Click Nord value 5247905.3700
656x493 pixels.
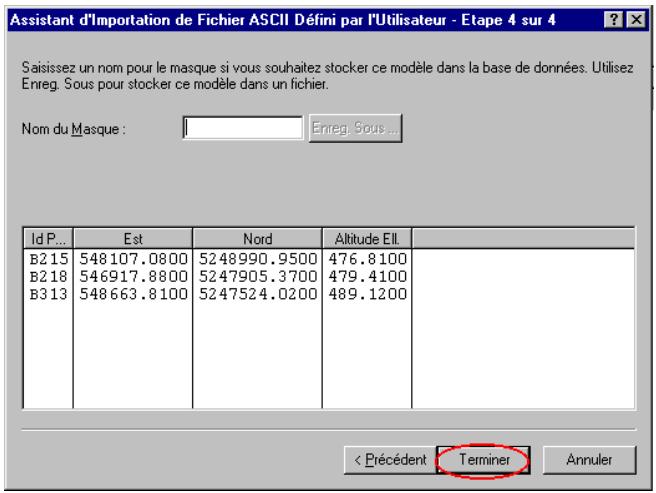point(258,277)
